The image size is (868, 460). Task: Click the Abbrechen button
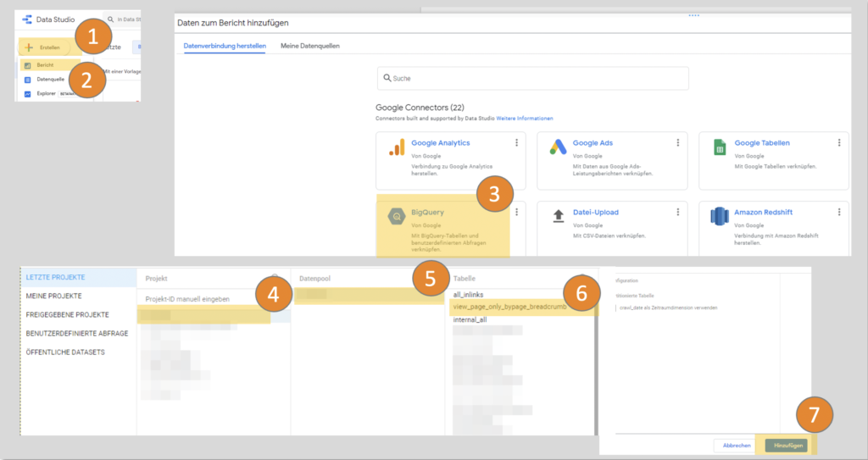click(737, 445)
